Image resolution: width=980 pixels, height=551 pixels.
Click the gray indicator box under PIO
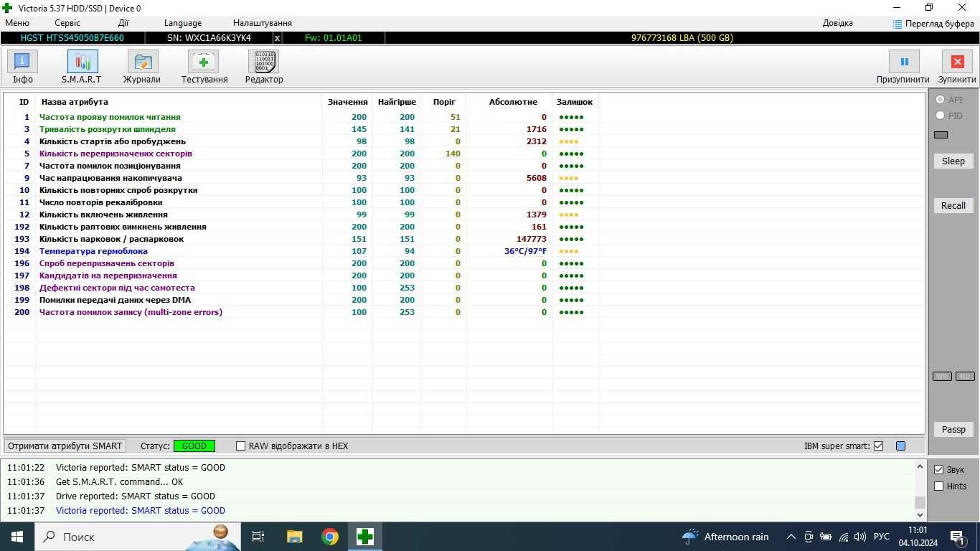(x=941, y=135)
